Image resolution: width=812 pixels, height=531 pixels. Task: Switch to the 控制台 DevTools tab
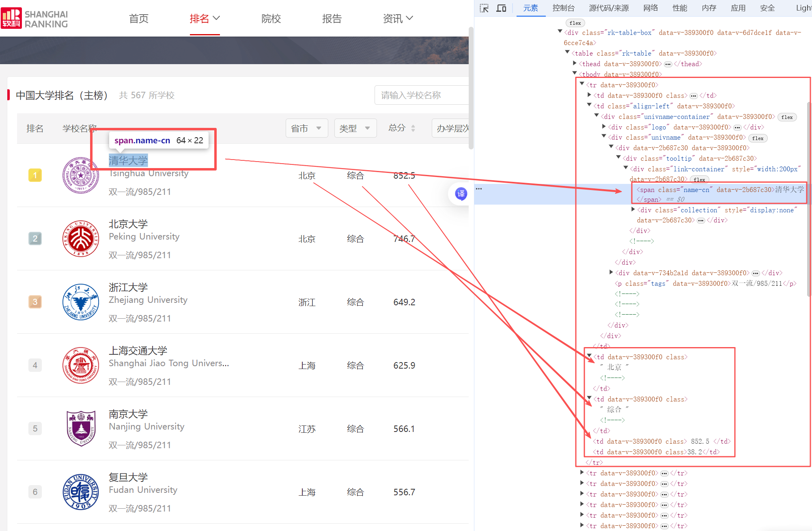563,8
